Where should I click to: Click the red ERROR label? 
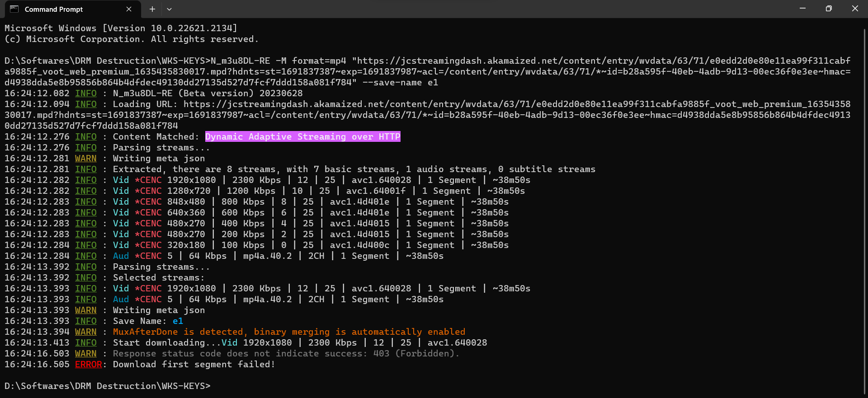(x=88, y=364)
